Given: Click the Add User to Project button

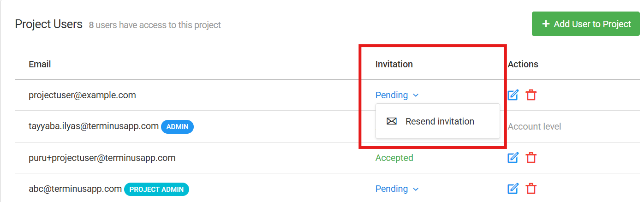Looking at the screenshot, I should (x=585, y=24).
